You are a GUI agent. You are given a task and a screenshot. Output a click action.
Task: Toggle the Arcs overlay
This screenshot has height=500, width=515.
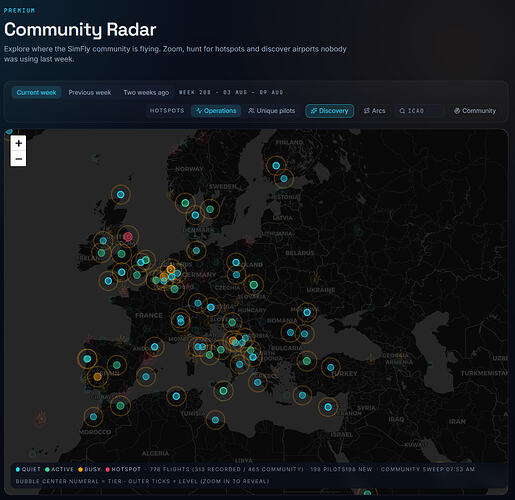click(x=375, y=111)
